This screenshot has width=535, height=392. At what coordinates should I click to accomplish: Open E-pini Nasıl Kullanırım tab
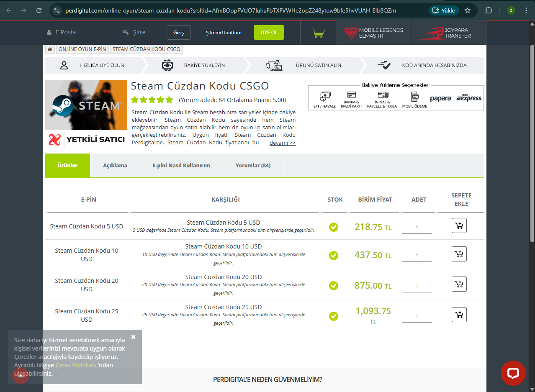[181, 165]
